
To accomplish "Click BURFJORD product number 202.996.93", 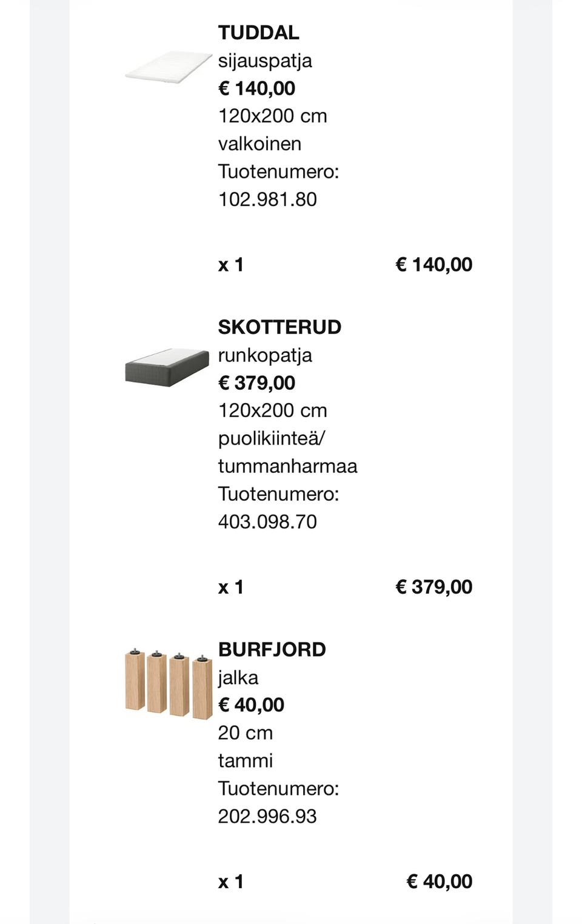I will tap(267, 817).
